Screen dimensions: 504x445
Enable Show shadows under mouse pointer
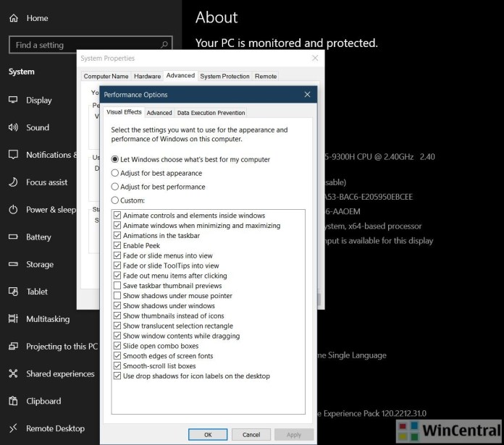117,295
